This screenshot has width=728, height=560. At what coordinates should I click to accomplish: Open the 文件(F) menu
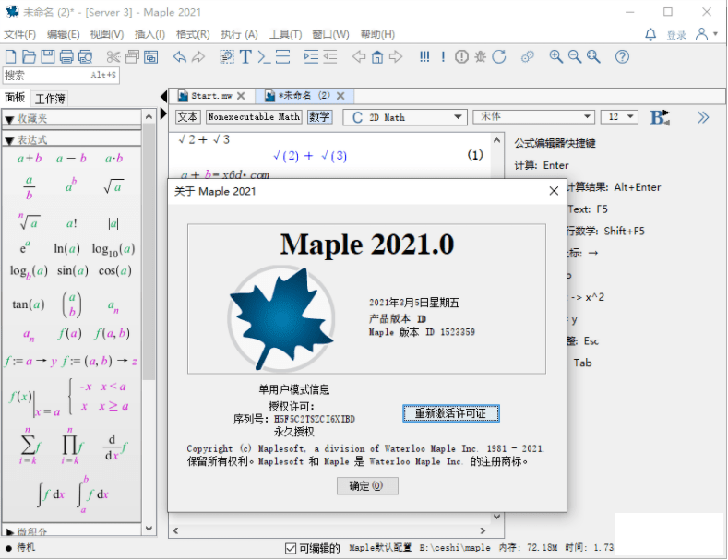point(19,34)
